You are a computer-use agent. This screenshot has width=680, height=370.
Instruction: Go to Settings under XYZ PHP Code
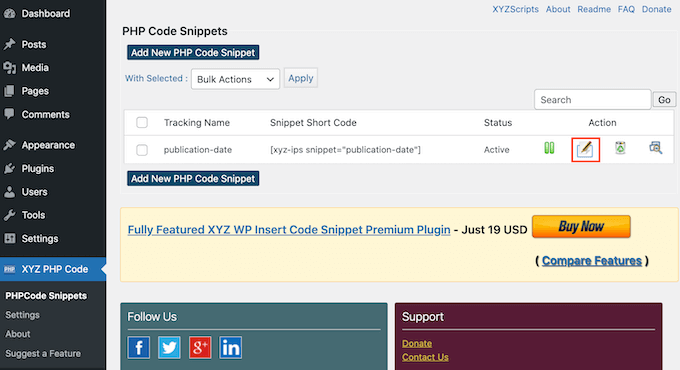[22, 315]
